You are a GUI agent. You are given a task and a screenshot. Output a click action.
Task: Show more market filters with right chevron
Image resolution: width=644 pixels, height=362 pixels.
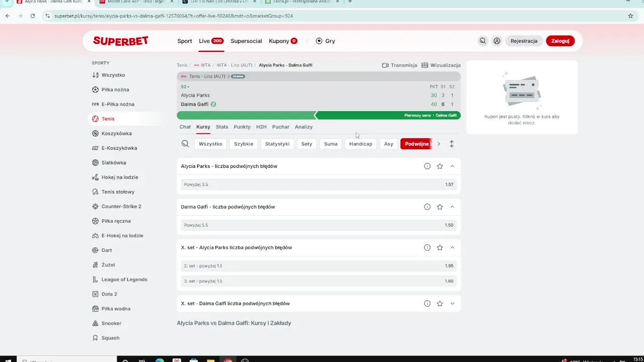[439, 144]
